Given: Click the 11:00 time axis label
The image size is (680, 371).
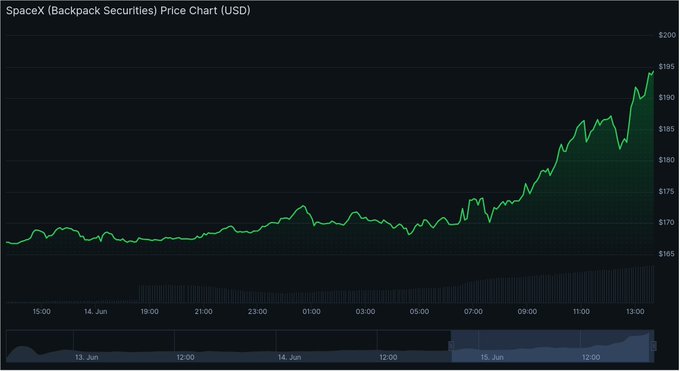Looking at the screenshot, I should point(581,312).
